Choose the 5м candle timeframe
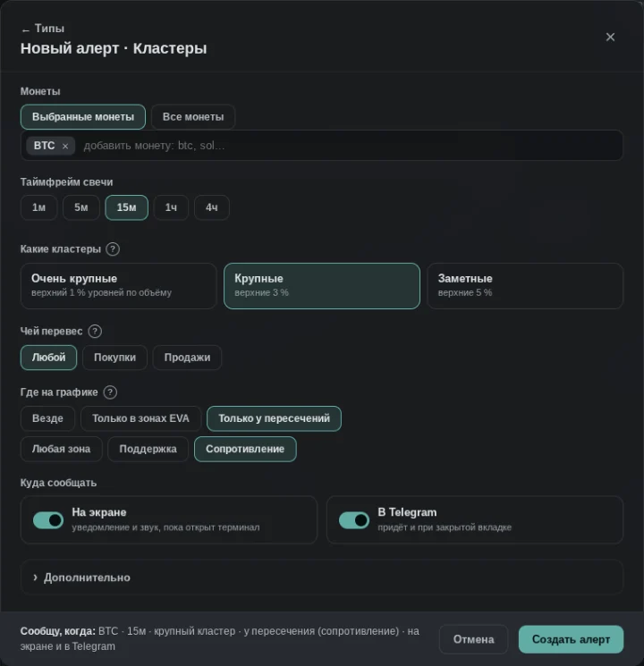The image size is (644, 666). pos(81,207)
